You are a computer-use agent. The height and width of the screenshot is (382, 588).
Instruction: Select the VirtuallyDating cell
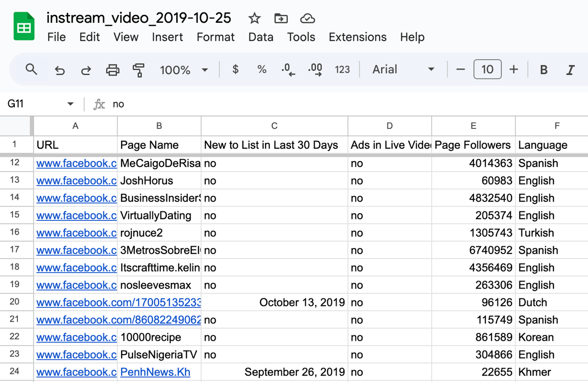pyautogui.click(x=159, y=216)
